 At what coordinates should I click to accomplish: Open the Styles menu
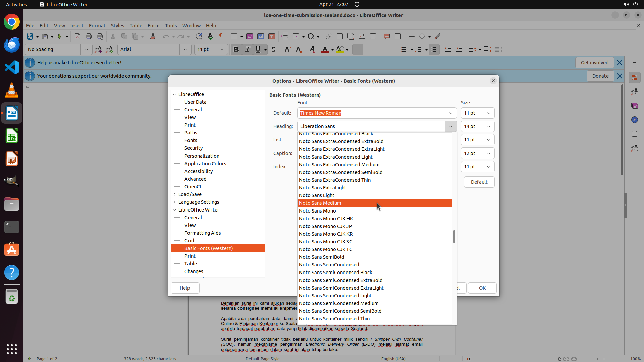117,25
